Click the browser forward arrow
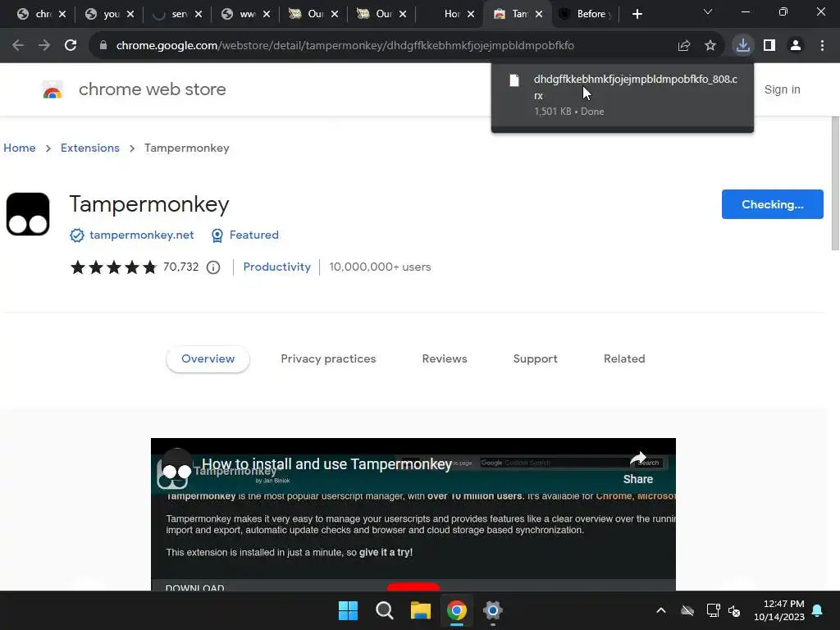The image size is (840, 630). [44, 46]
